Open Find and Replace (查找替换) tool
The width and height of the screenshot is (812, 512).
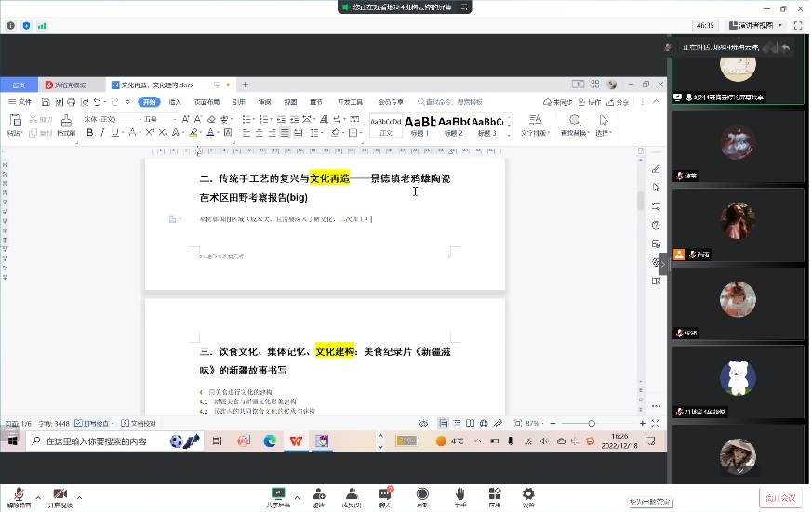(x=575, y=124)
